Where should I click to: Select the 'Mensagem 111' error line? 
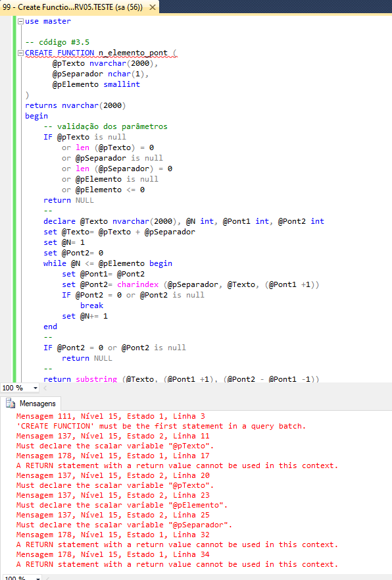(x=110, y=416)
